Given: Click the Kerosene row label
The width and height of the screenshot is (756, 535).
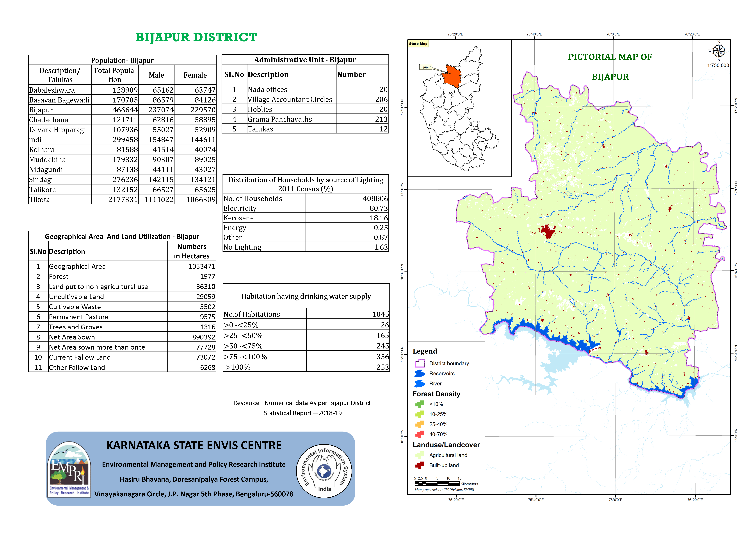Looking at the screenshot, I should coord(238,218).
